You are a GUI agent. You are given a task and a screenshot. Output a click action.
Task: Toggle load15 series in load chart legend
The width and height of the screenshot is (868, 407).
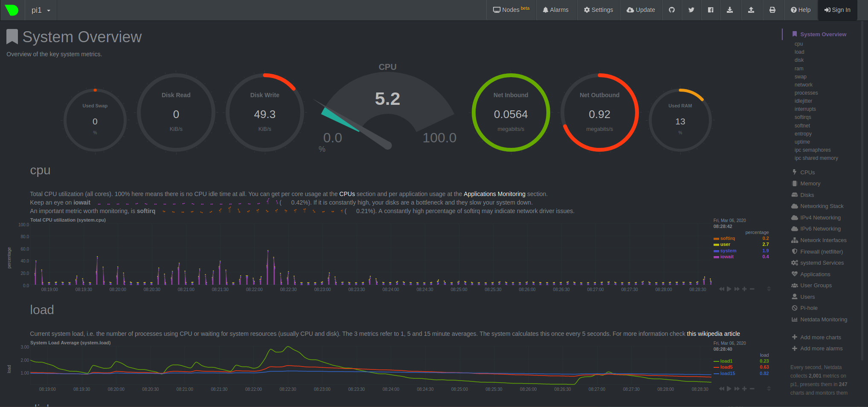pos(727,373)
